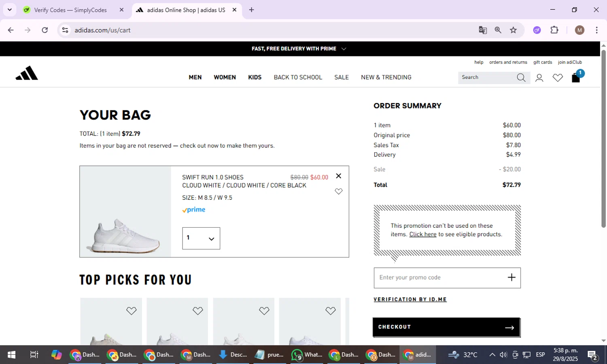Go back in browser history
607x364 pixels.
[x=11, y=30]
